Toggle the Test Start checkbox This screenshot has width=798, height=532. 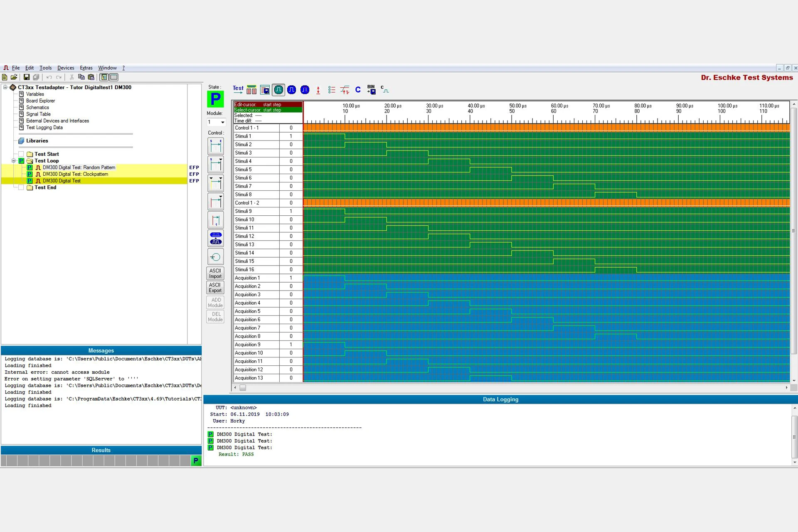21,154
